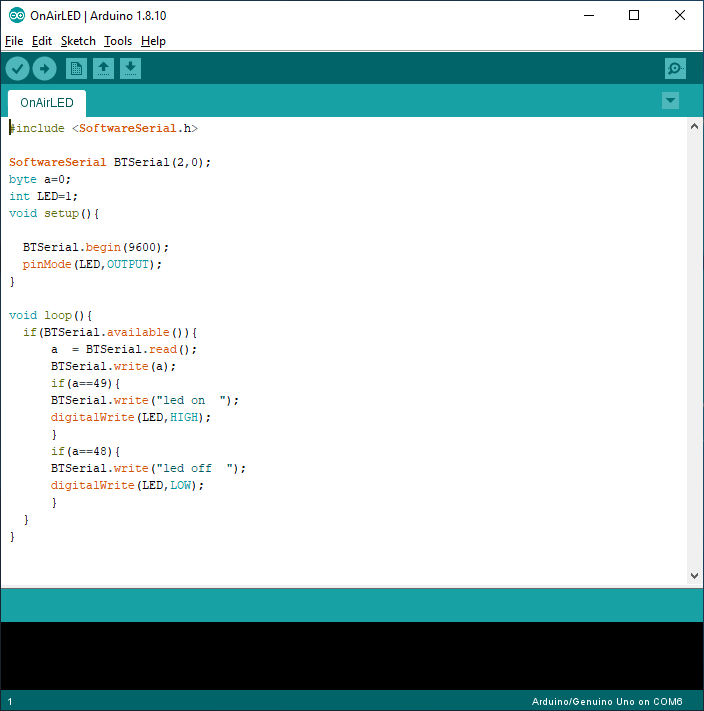Place cursor on the #include SoftwareSerial.h line
The width and height of the screenshot is (704, 711).
tap(103, 128)
